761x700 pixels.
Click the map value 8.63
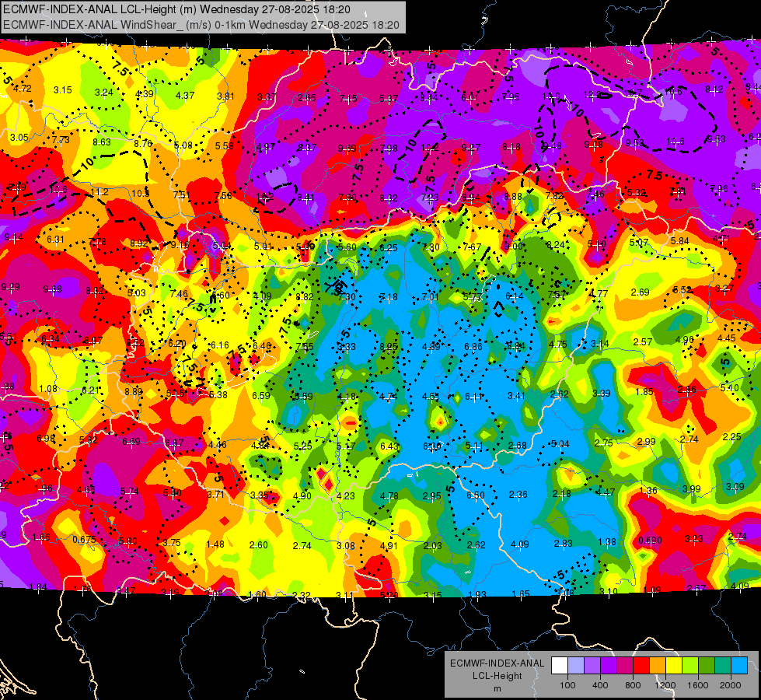(102, 142)
